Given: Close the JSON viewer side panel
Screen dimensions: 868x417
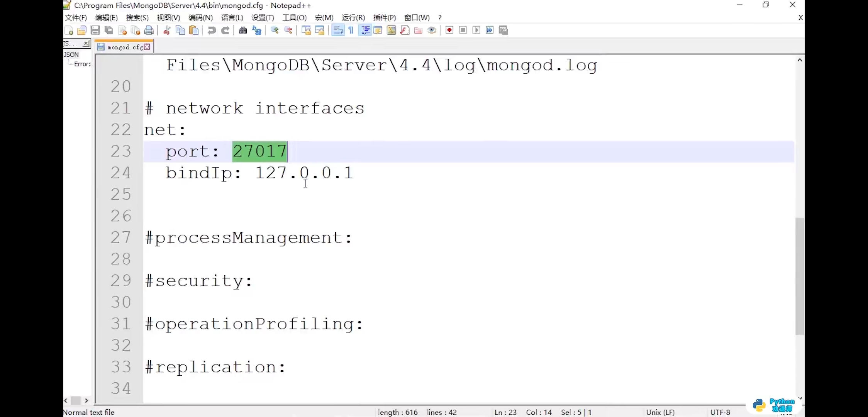Looking at the screenshot, I should tap(86, 43).
